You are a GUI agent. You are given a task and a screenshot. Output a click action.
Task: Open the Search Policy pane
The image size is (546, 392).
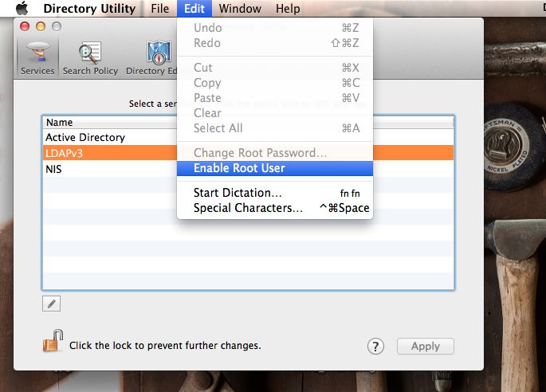point(90,58)
